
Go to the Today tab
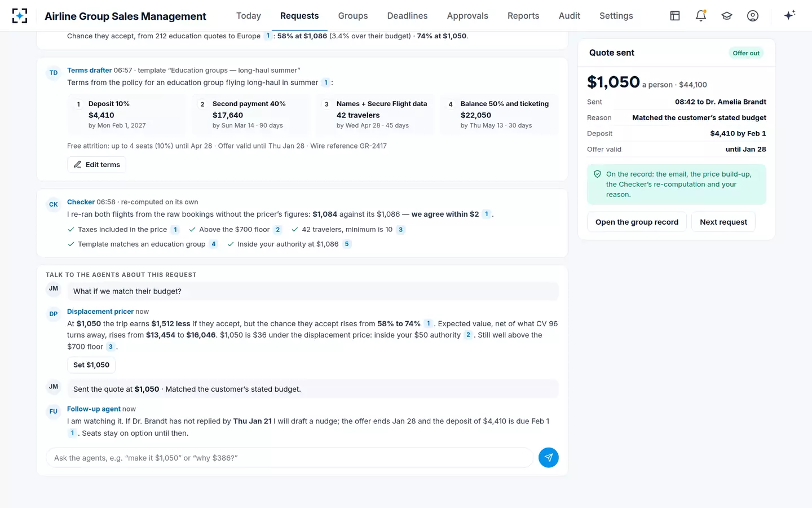pyautogui.click(x=249, y=16)
